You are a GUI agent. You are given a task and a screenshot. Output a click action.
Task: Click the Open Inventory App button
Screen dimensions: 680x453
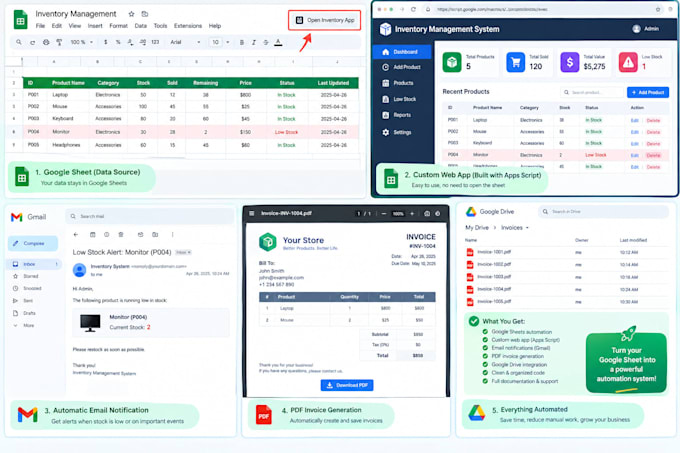click(x=324, y=20)
